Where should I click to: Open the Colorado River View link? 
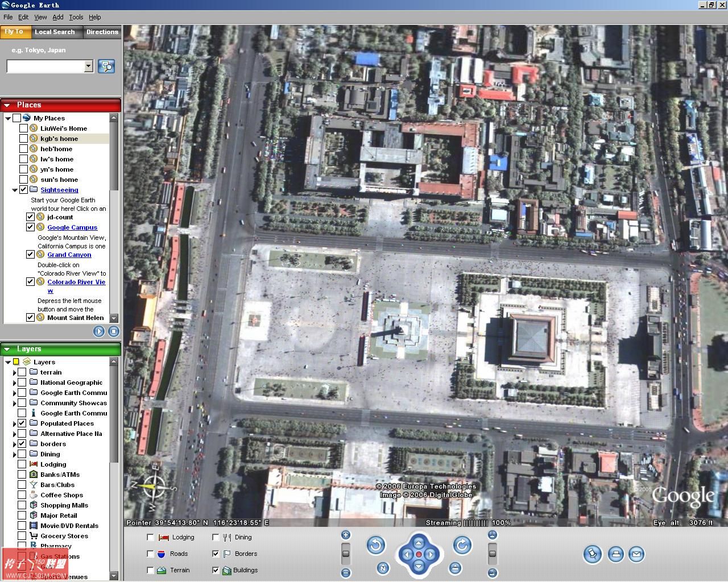click(76, 286)
